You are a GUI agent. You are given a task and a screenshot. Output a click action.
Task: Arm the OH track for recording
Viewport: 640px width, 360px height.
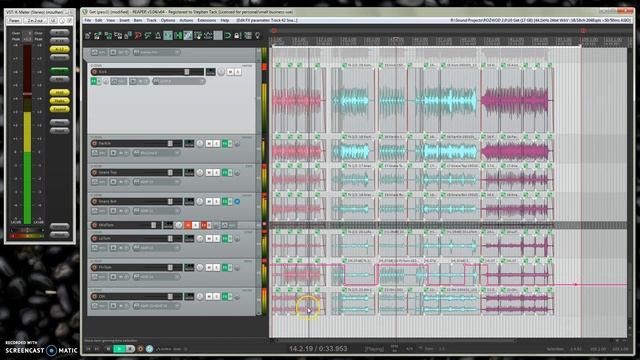(94, 296)
